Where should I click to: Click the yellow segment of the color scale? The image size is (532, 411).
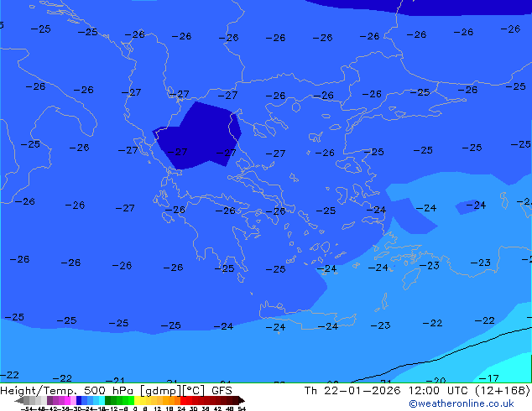[x=138, y=400]
